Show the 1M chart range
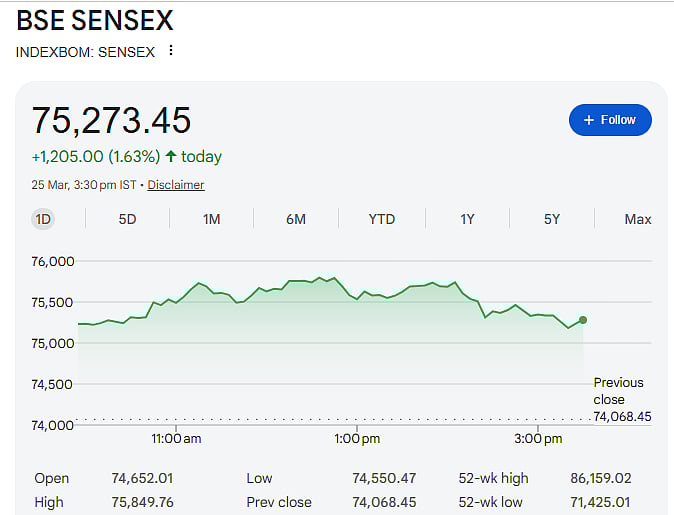This screenshot has height=515, width=674. click(x=211, y=219)
